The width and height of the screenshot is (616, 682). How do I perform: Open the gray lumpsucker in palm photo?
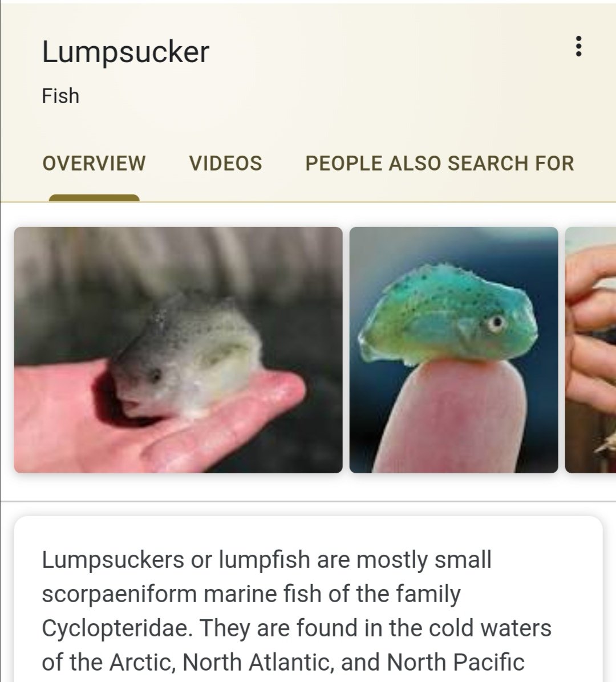coord(179,350)
